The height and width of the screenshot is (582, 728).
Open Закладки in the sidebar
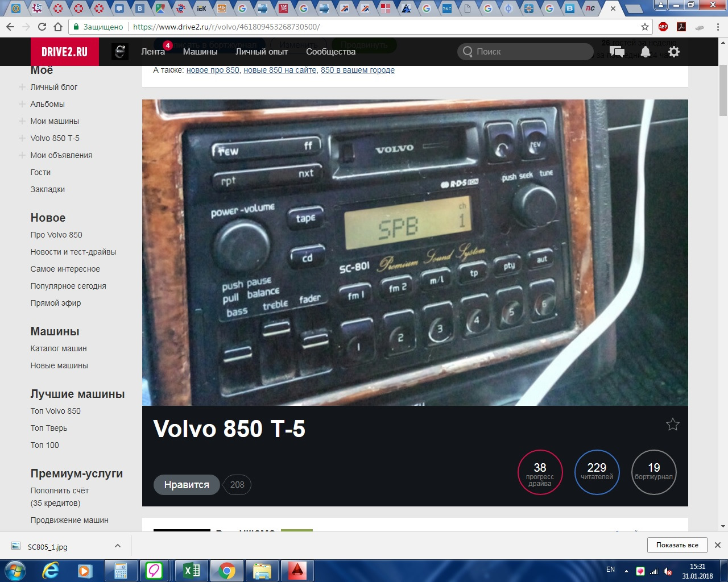click(x=48, y=189)
